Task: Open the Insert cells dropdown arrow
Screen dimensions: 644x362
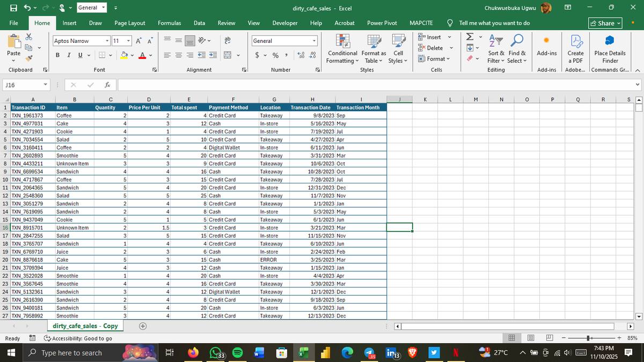Action: [449, 37]
